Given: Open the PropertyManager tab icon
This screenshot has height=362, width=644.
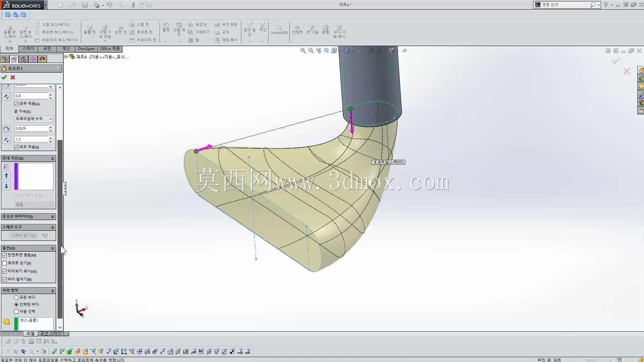Looking at the screenshot, I should click(x=14, y=59).
